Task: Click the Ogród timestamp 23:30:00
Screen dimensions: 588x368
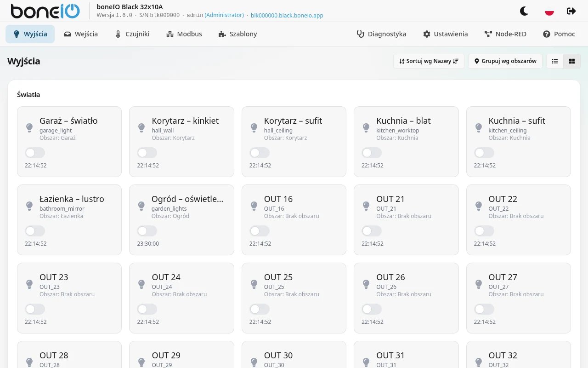Action: [x=148, y=244]
